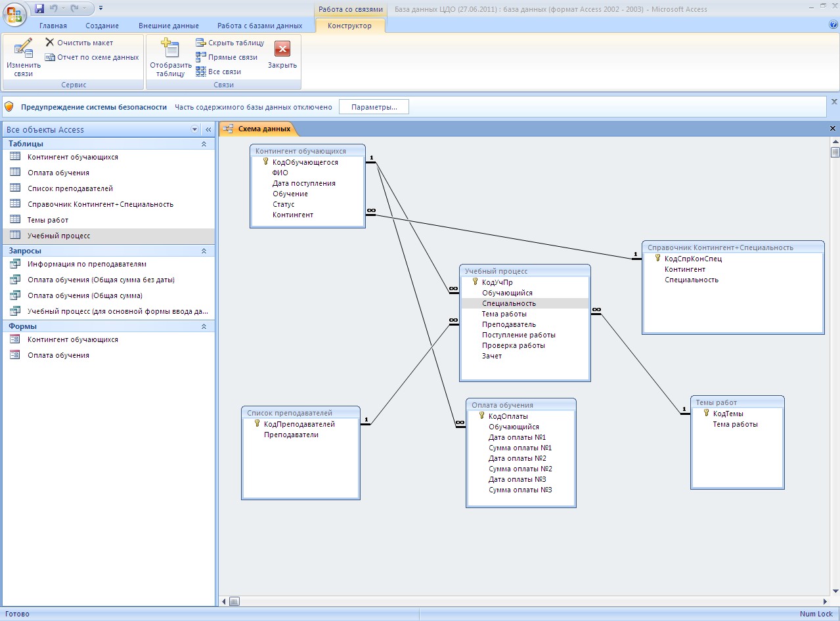
Task: Collapse the Формы group
Action: [204, 326]
